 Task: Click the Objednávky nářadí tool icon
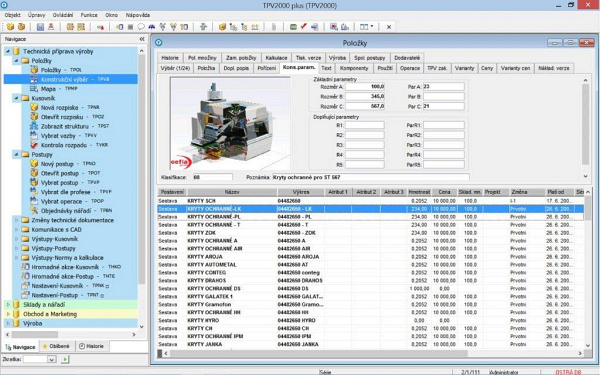[34, 210]
